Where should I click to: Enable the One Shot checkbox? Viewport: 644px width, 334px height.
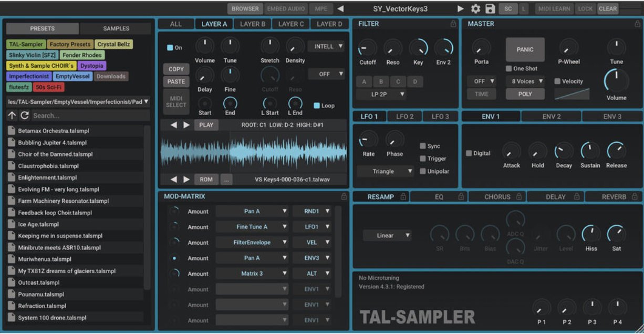pos(508,69)
